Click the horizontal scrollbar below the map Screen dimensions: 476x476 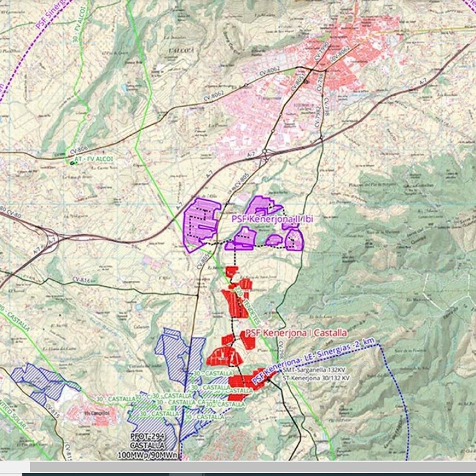tap(253, 466)
